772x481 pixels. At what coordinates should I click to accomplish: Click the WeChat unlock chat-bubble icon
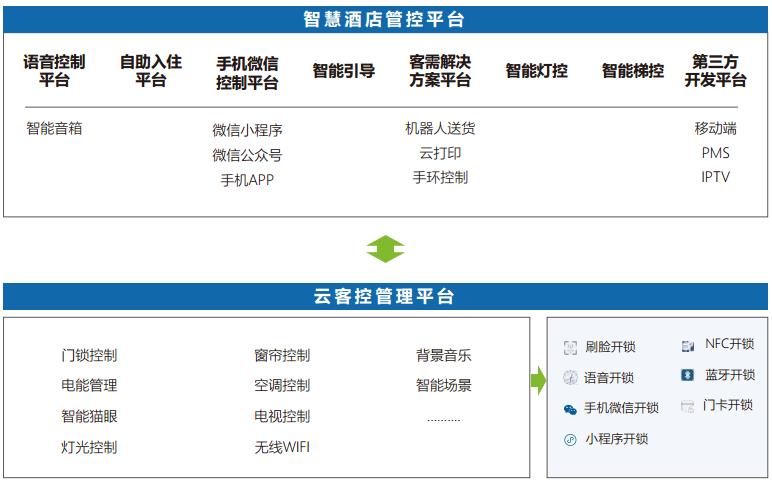pos(570,409)
